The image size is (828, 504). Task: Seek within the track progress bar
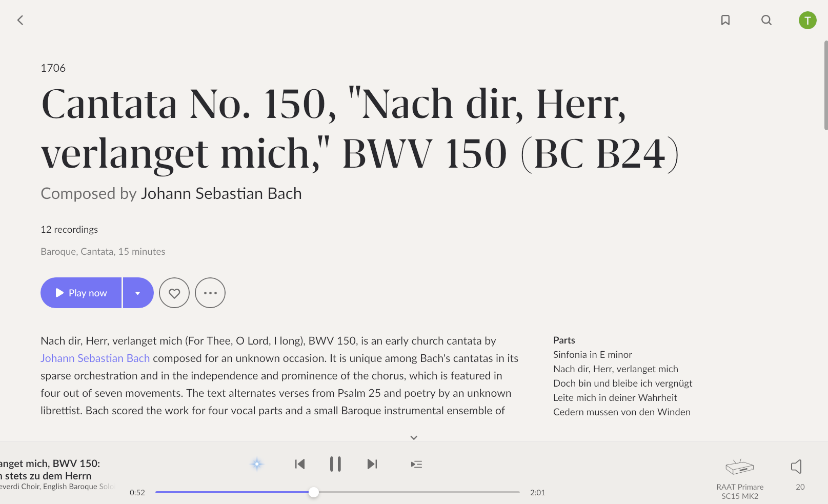[337, 492]
